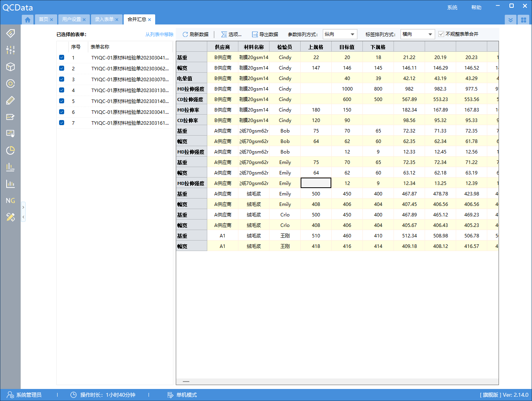Click the price tag icon in sidebar
Screen dimensions: 532x401
(10, 33)
